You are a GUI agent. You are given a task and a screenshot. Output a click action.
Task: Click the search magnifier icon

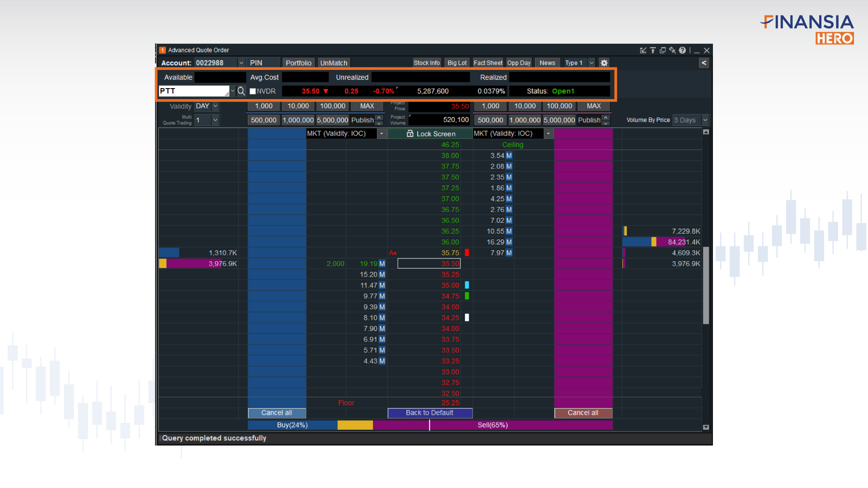click(x=241, y=90)
